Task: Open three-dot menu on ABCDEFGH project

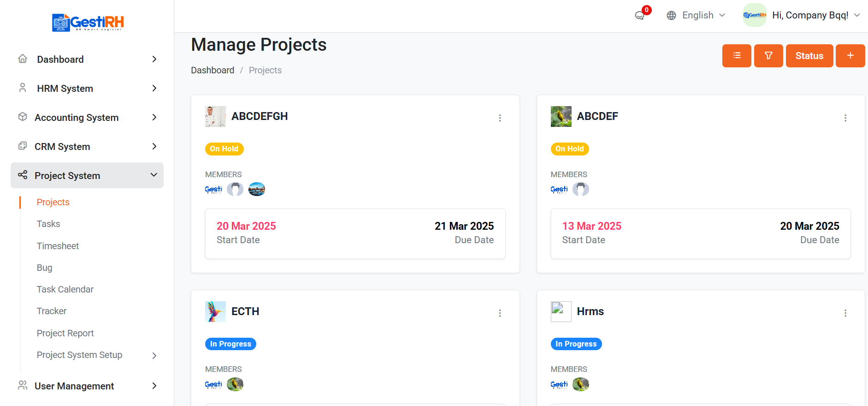Action: point(500,118)
